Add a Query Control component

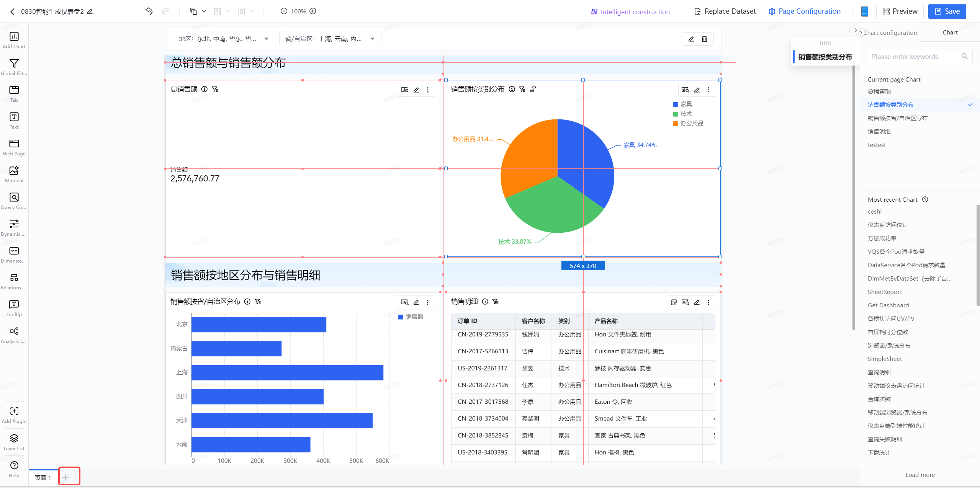pos(14,201)
